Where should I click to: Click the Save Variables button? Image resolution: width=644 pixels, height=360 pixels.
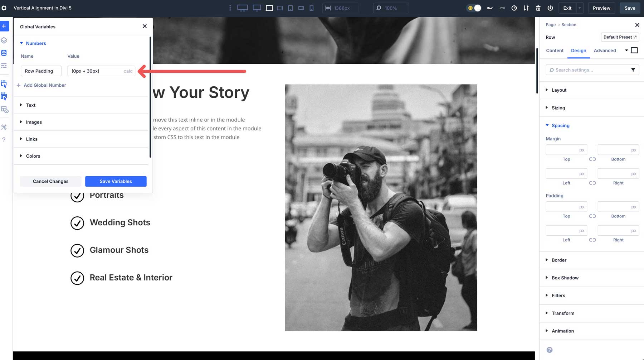tap(116, 181)
